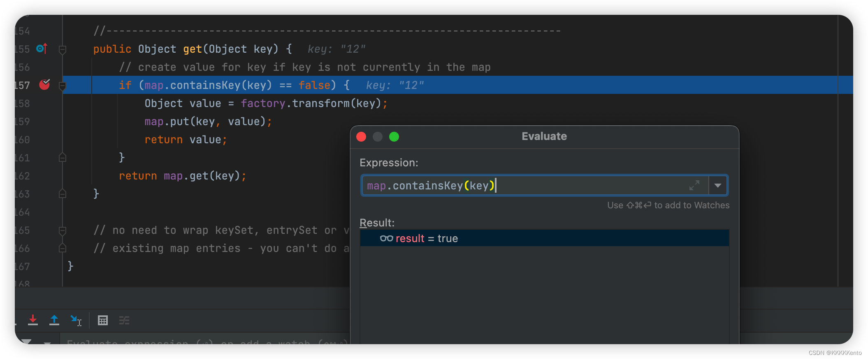Click the 'Expression:' label
Screen dimensions: 868x359
(389, 163)
